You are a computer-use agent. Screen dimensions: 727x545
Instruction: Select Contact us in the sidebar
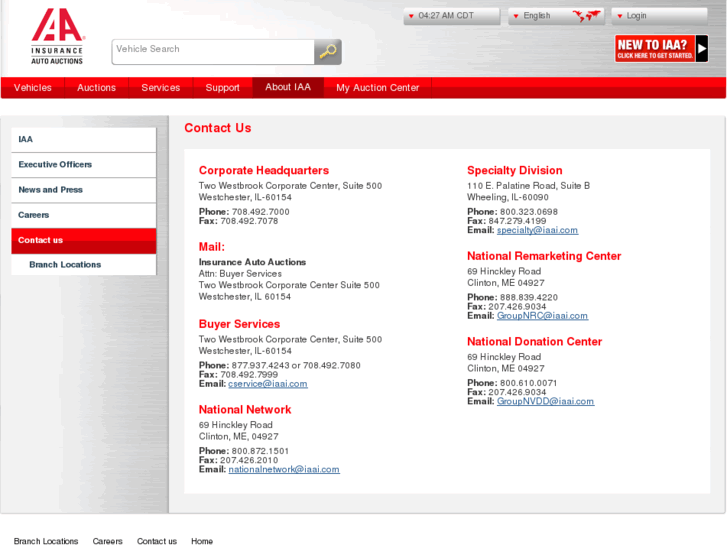pos(83,241)
